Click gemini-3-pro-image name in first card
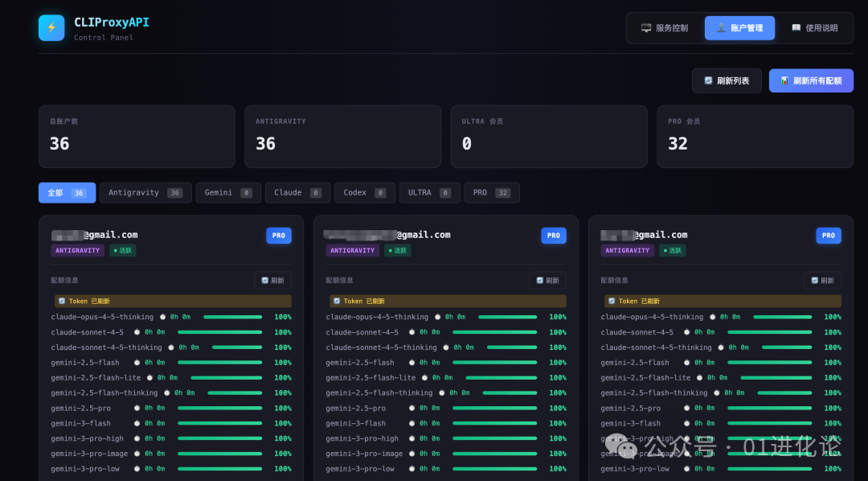 click(89, 454)
